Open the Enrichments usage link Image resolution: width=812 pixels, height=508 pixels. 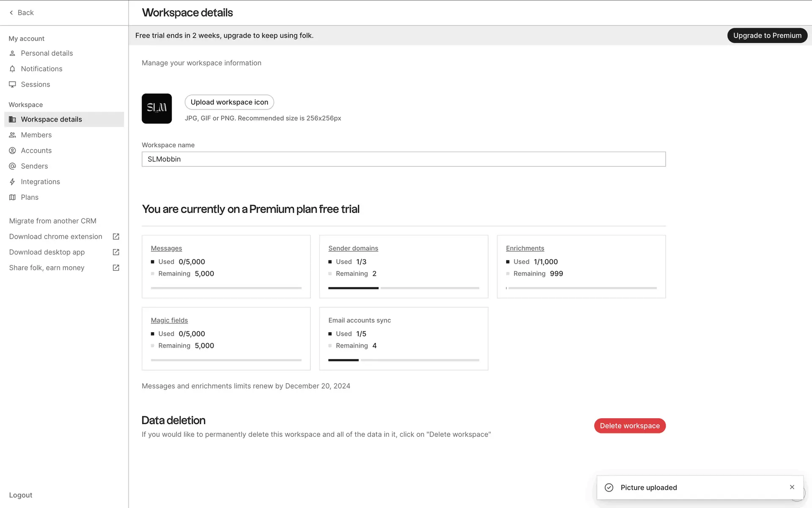click(525, 248)
